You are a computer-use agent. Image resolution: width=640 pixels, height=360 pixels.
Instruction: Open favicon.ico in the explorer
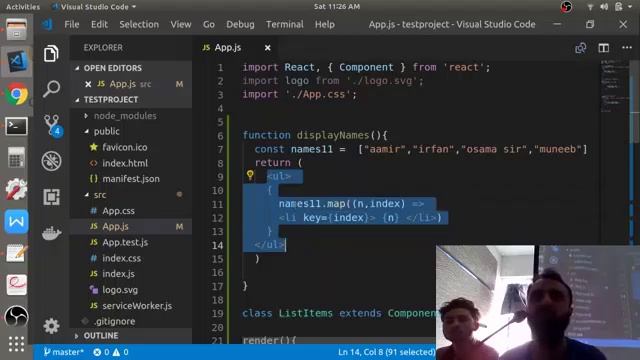pos(124,147)
